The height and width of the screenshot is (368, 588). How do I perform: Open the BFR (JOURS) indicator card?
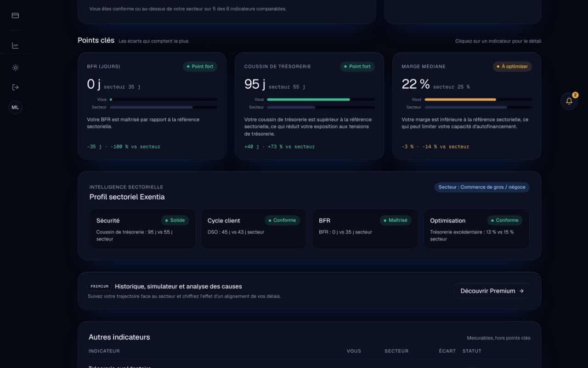(152, 106)
